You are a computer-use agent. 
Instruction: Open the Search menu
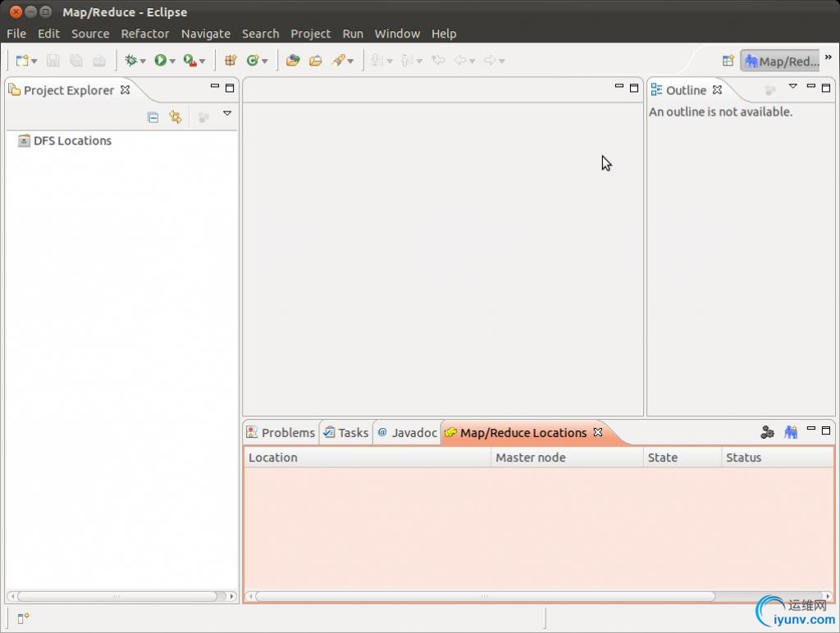260,33
